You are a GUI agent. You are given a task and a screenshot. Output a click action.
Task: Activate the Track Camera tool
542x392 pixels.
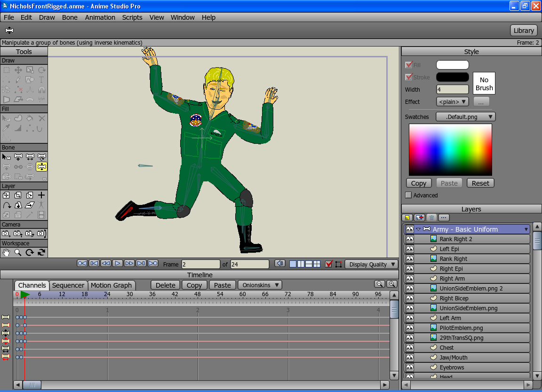7,234
